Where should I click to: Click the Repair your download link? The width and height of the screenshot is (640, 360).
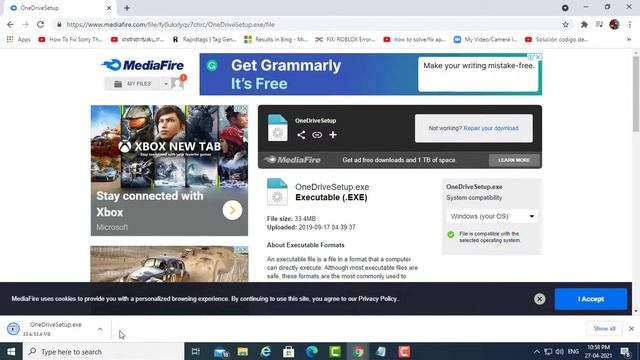(x=491, y=128)
